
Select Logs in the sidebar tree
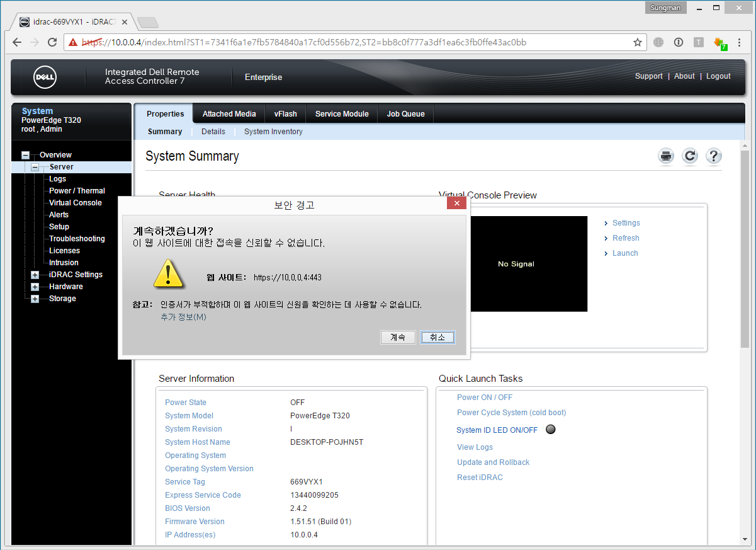coord(57,179)
